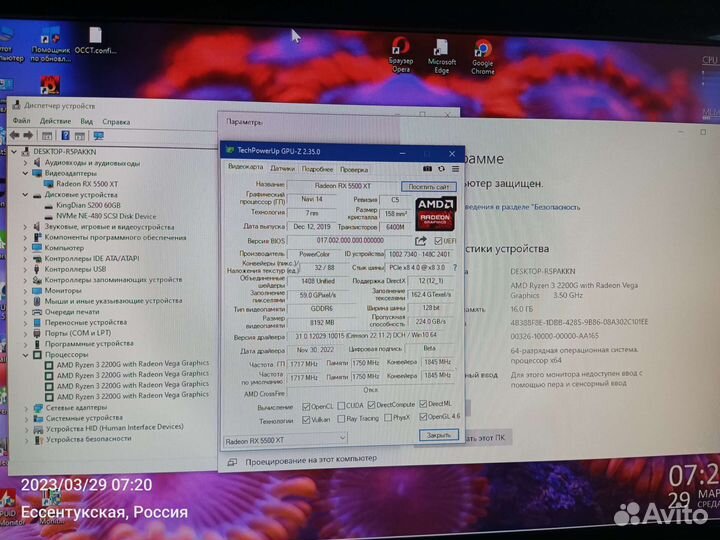Click the bus interface question mark in GPU-Z
Screen dimensions: 720x540
click(455, 267)
